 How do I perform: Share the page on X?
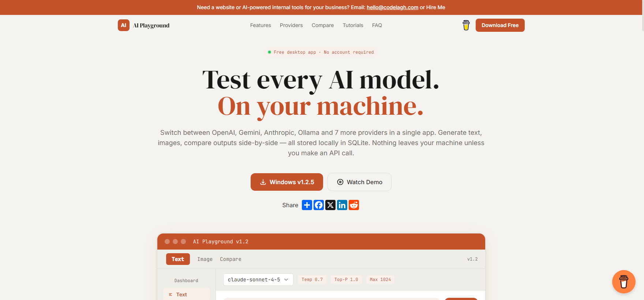pos(330,205)
